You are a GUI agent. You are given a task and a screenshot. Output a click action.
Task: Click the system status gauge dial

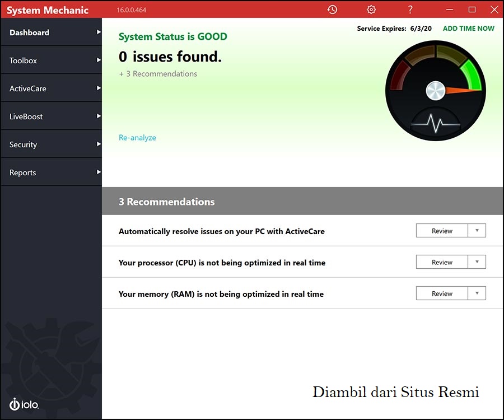(x=435, y=90)
